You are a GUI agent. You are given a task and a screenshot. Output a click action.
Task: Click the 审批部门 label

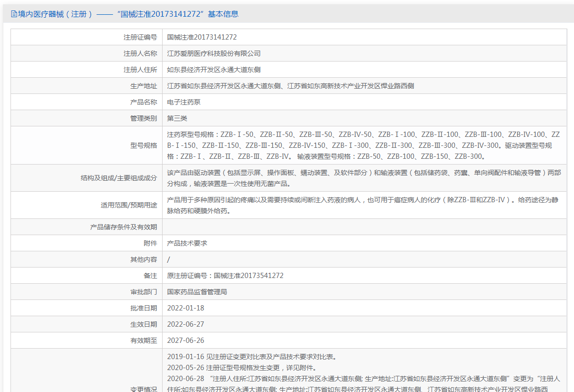143,292
